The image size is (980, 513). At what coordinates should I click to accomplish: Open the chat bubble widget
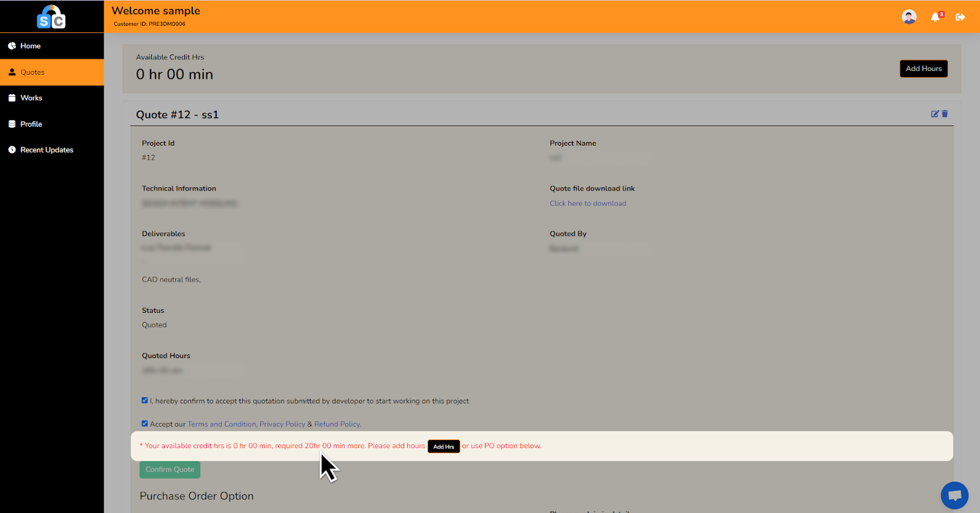click(x=954, y=495)
